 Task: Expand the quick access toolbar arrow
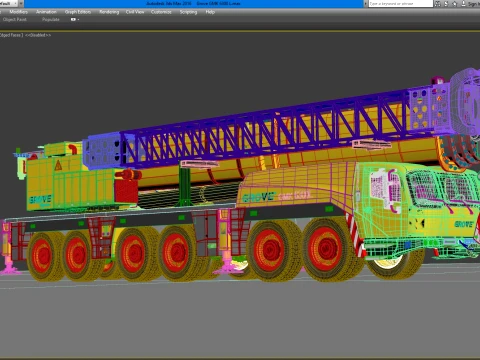pos(21,4)
